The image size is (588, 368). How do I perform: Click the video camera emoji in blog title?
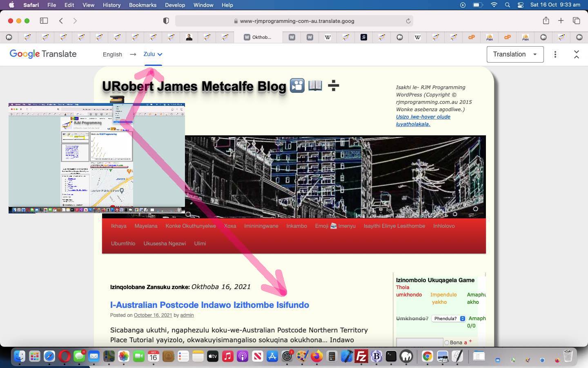click(297, 85)
